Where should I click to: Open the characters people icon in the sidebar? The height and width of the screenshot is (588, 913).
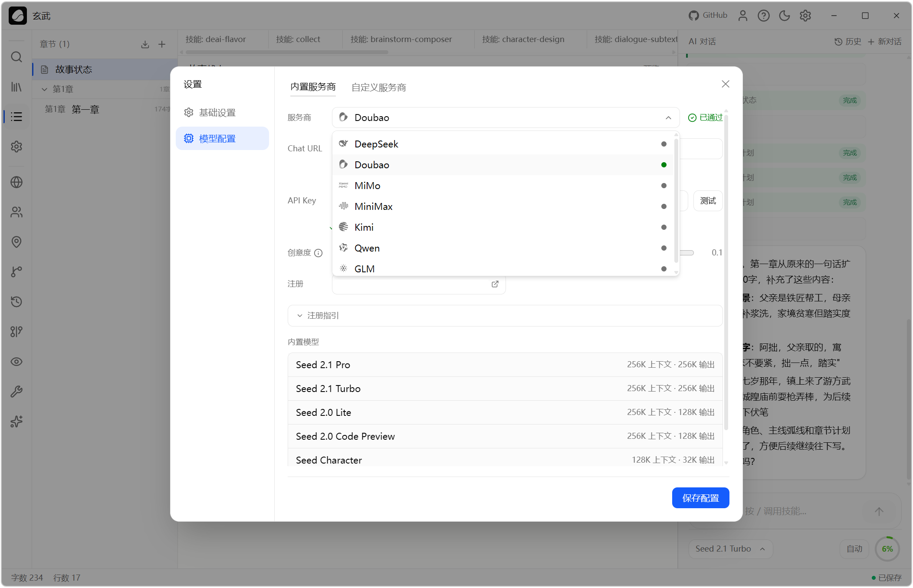click(16, 212)
